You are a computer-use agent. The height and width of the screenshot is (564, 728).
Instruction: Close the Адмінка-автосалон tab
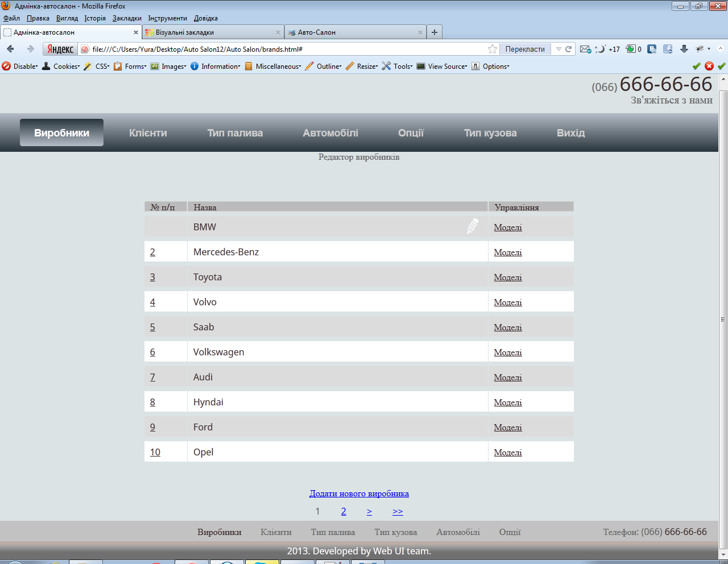pos(136,32)
